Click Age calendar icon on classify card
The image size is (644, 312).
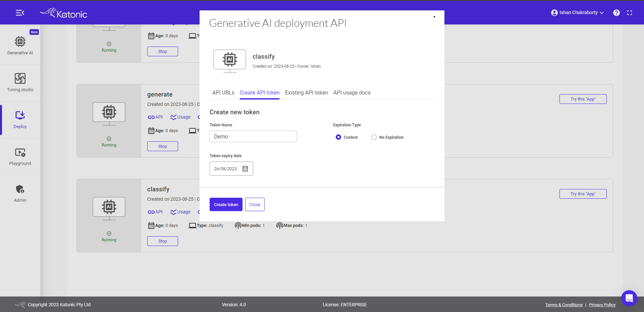click(151, 226)
